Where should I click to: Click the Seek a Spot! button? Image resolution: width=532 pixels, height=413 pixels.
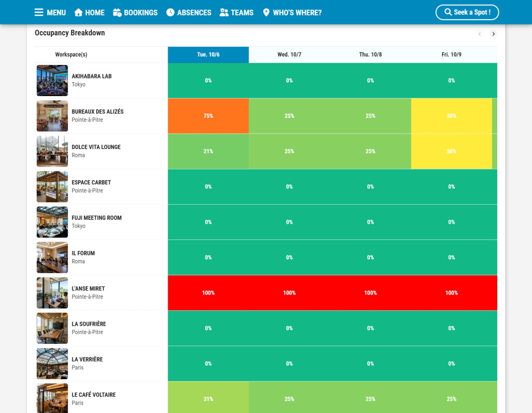tap(467, 12)
